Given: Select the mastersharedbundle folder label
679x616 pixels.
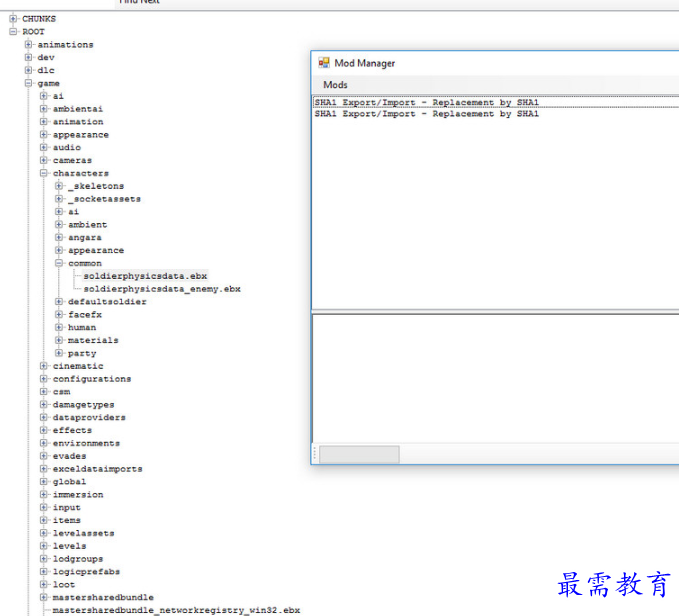Looking at the screenshot, I should point(103,597).
